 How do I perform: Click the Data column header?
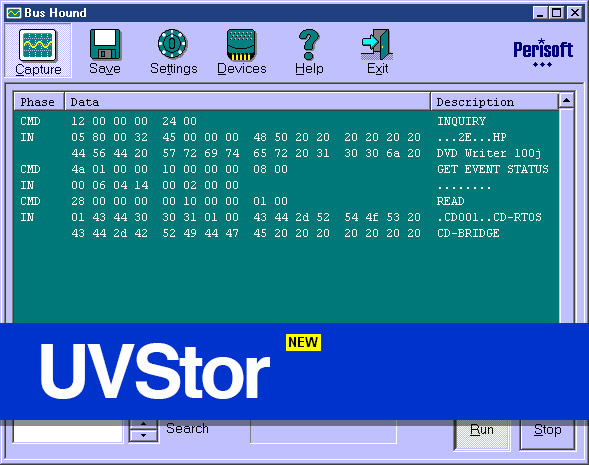pos(247,102)
